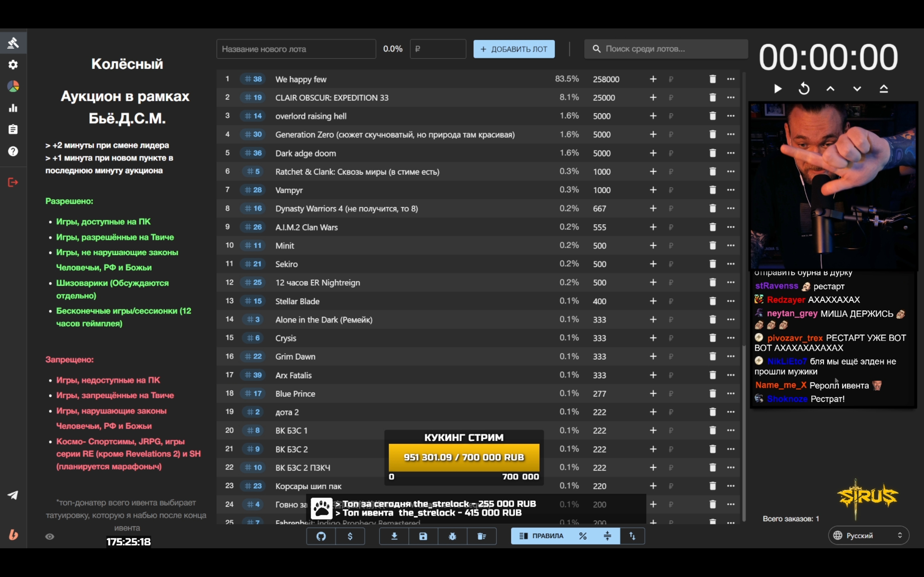Click the download arrow icon in bottom toolbar

394,536
